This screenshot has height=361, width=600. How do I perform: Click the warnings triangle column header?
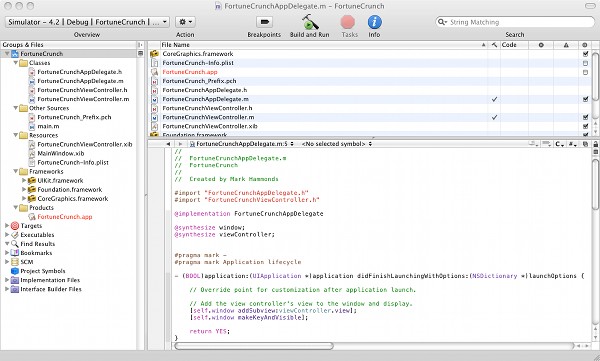pyautogui.click(x=566, y=45)
